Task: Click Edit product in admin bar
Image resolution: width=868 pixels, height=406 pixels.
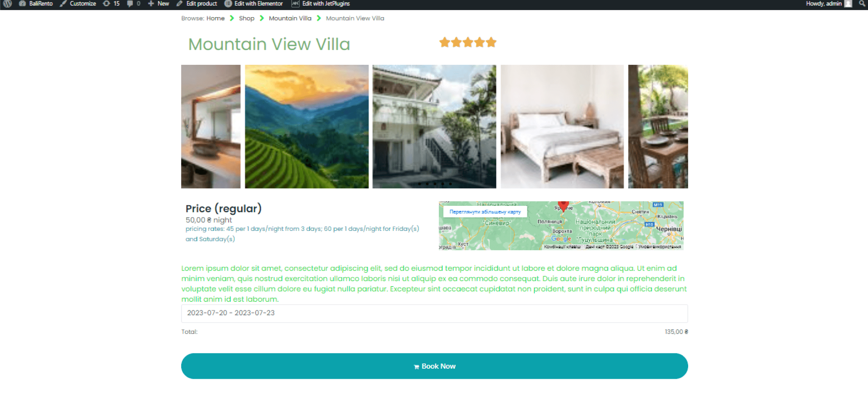Action: (197, 4)
